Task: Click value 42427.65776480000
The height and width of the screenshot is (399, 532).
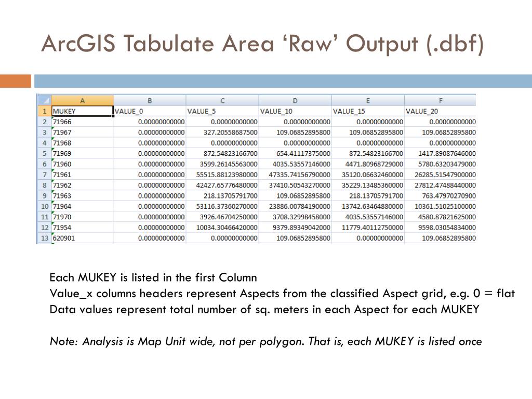Action: [222, 185]
